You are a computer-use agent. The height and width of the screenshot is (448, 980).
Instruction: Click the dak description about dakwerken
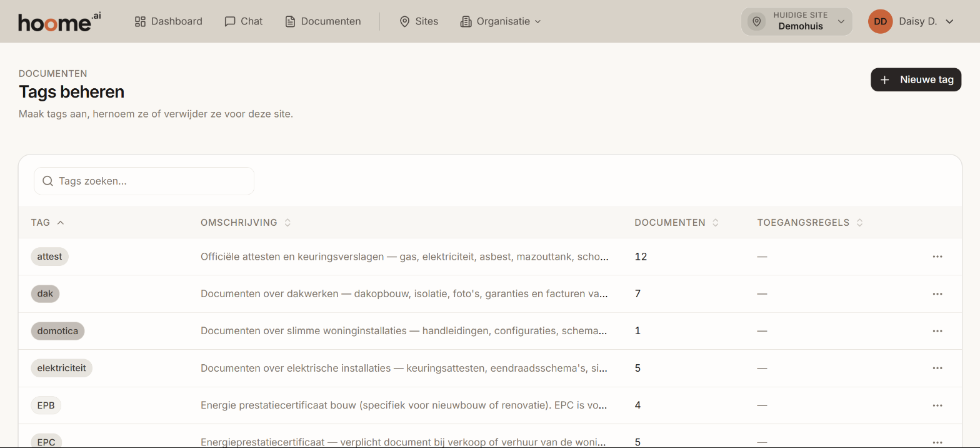pos(404,293)
